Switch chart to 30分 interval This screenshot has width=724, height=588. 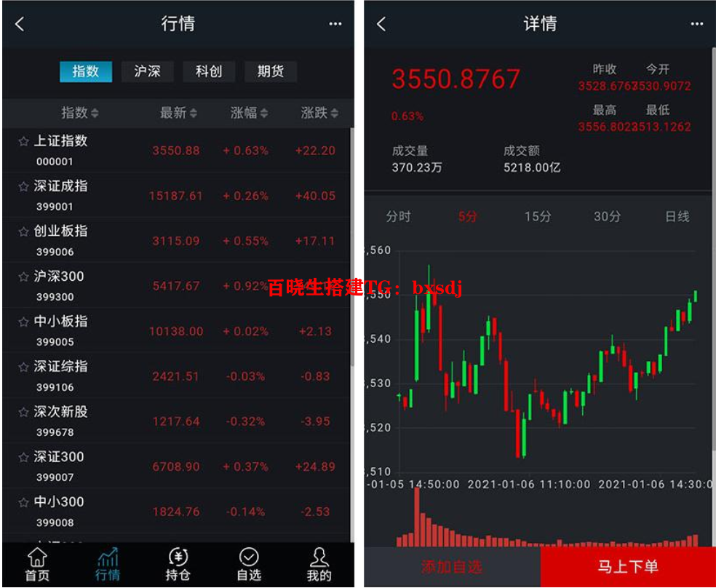point(607,216)
